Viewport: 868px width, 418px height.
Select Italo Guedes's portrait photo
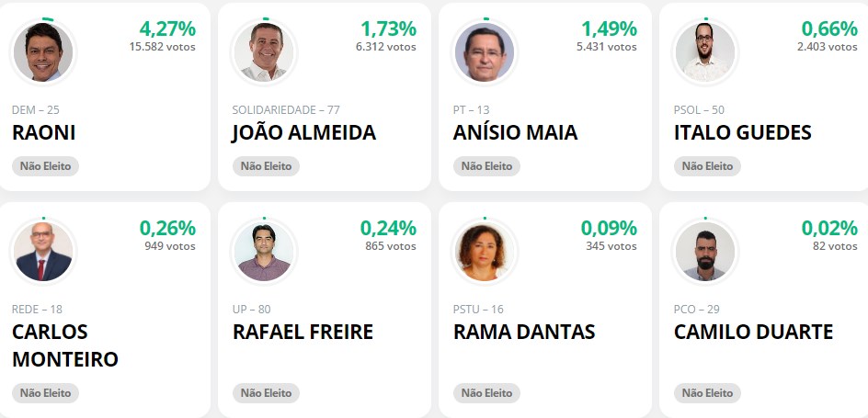[705, 52]
